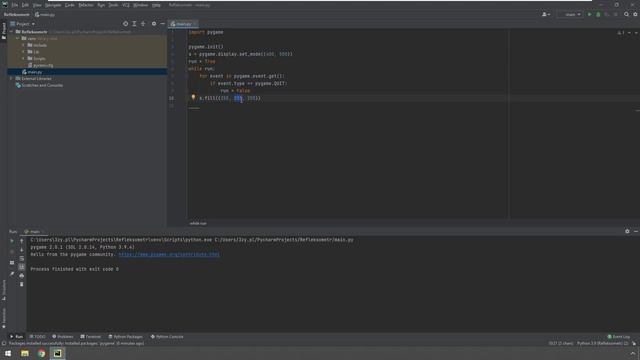The height and width of the screenshot is (360, 640).
Task: Open the Terminal tool window tab
Action: pyautogui.click(x=91, y=337)
